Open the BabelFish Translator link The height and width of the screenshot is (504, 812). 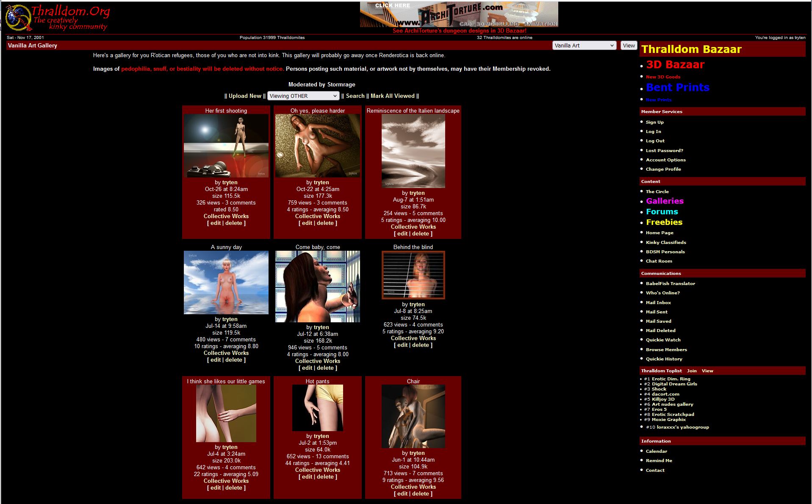pos(670,284)
